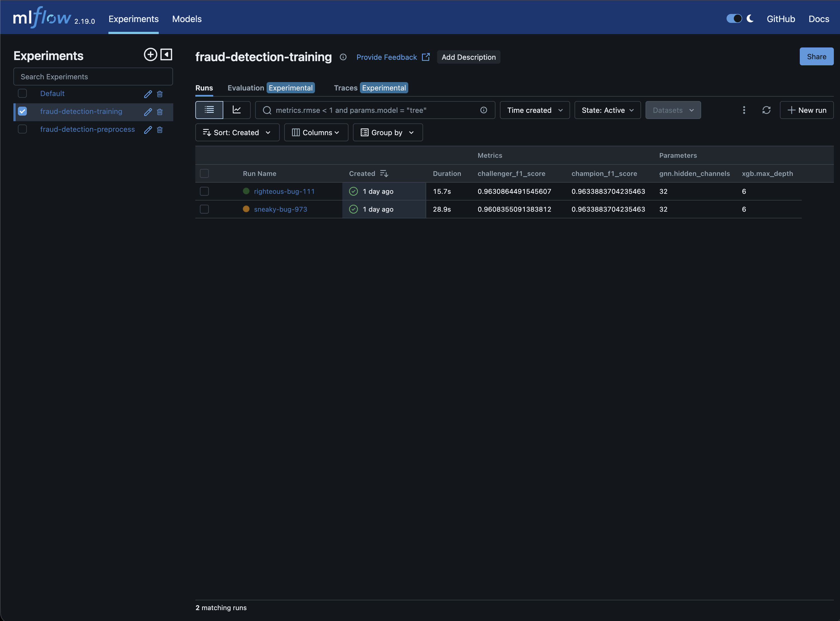Focus the Search Experiments field

(93, 77)
